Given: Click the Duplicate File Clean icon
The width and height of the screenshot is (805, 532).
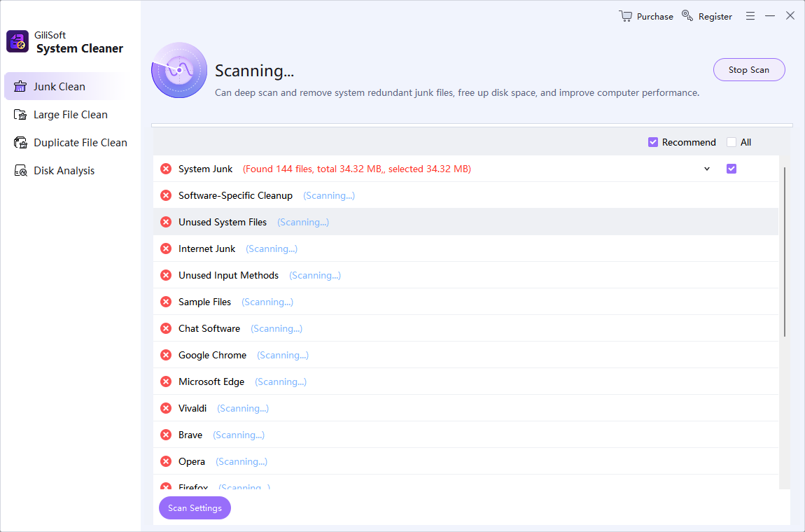Looking at the screenshot, I should point(20,143).
